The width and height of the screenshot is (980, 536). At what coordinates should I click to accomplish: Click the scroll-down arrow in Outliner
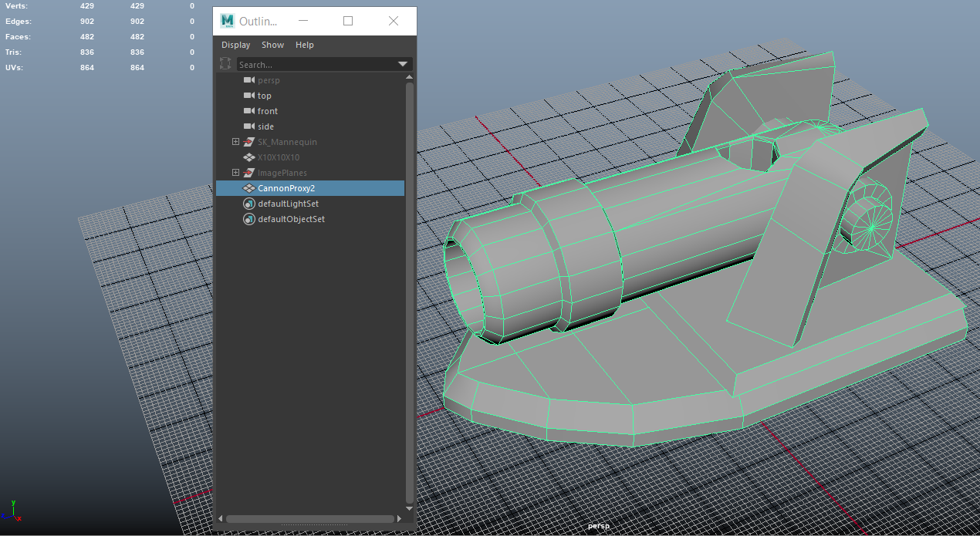[x=410, y=509]
